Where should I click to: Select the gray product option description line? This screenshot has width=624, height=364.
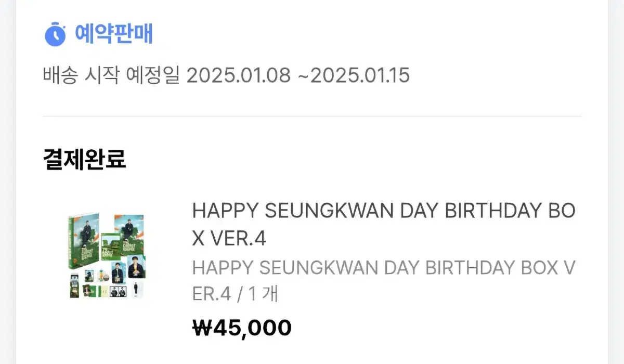[x=384, y=281]
